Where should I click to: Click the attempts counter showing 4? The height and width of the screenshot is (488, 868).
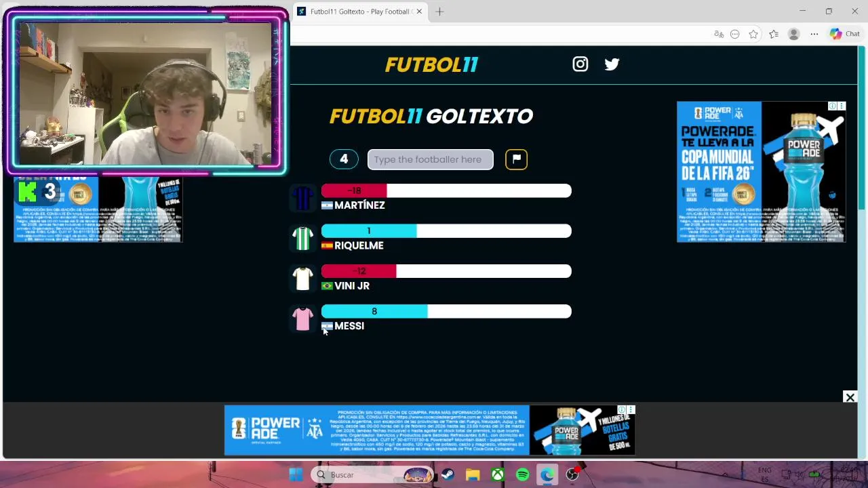tap(344, 159)
